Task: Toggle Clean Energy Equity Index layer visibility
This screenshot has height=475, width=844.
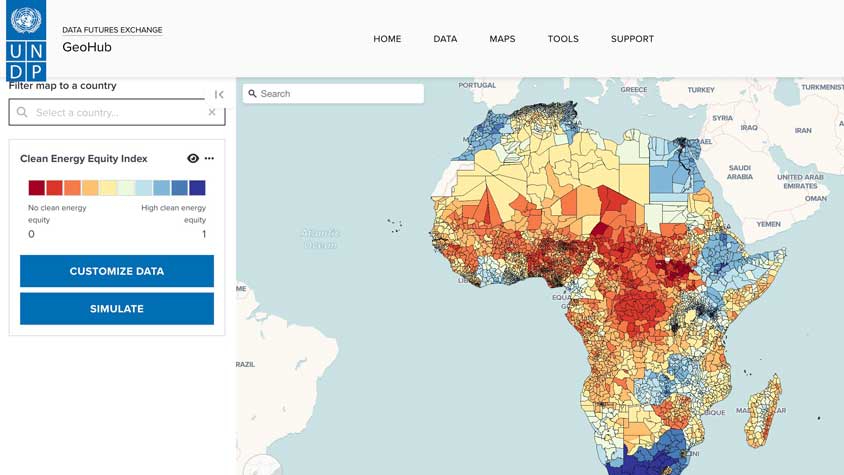Action: tap(193, 158)
